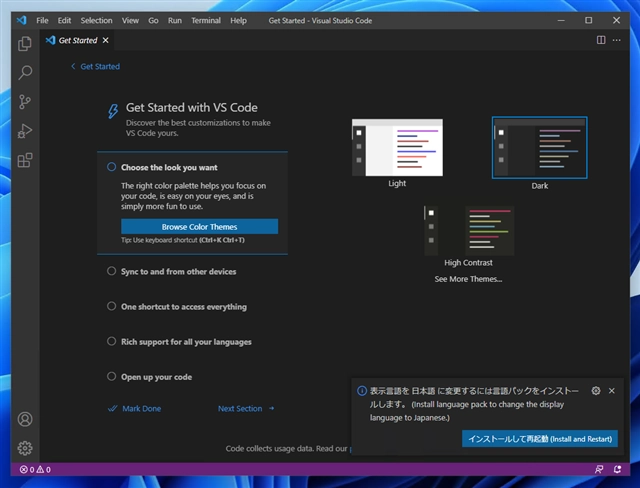
Task: Open the notifications bell in status bar
Action: (x=618, y=470)
